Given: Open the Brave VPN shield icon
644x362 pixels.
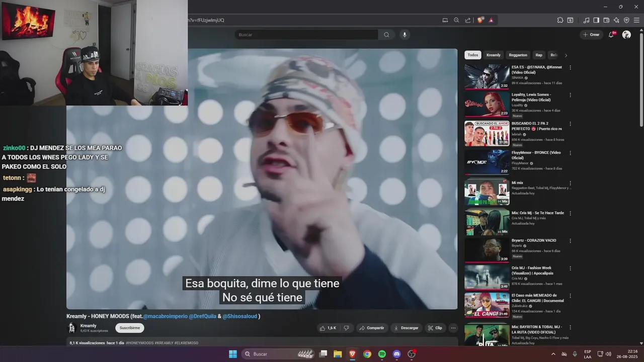Looking at the screenshot, I should pyautogui.click(x=626, y=20).
